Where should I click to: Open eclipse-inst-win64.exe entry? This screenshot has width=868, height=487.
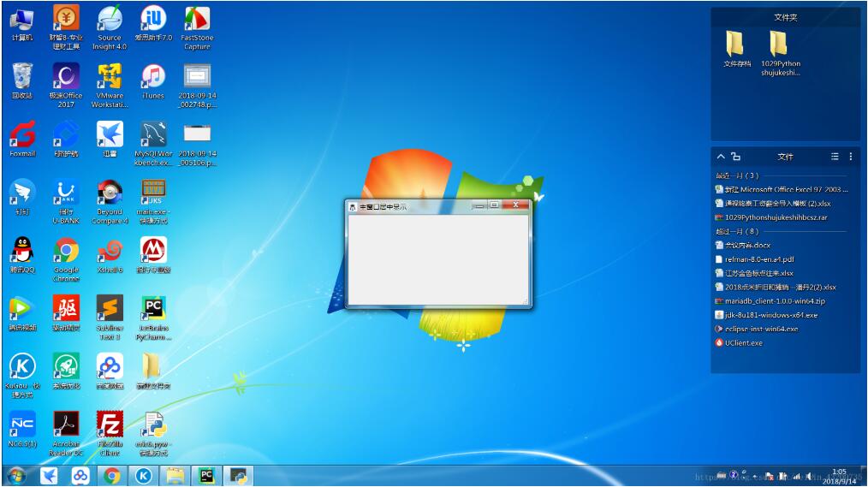(x=757, y=329)
